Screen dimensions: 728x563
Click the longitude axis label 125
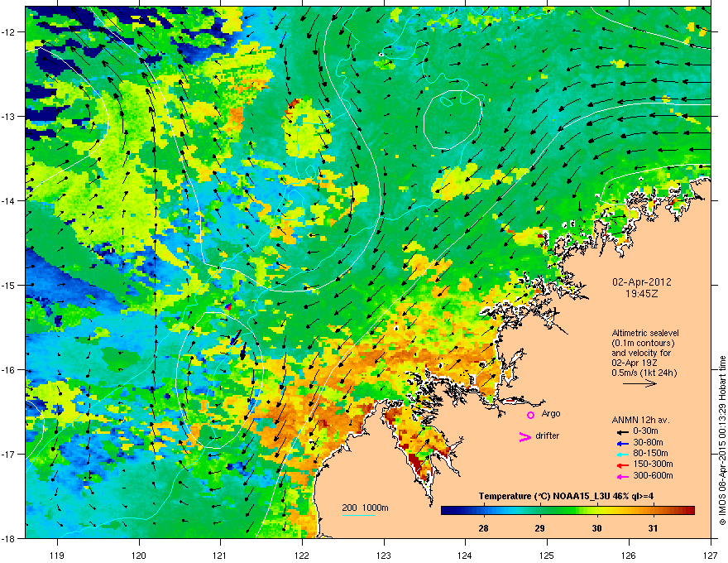point(547,556)
